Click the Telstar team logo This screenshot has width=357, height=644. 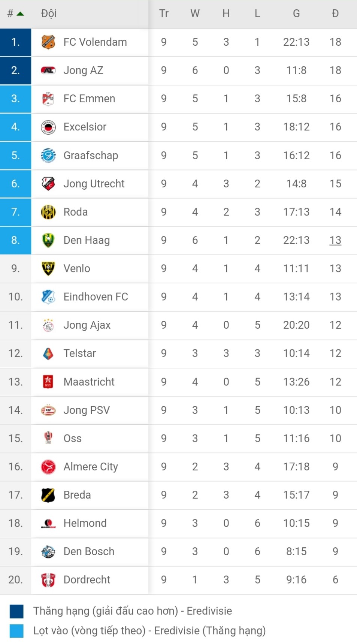48,353
